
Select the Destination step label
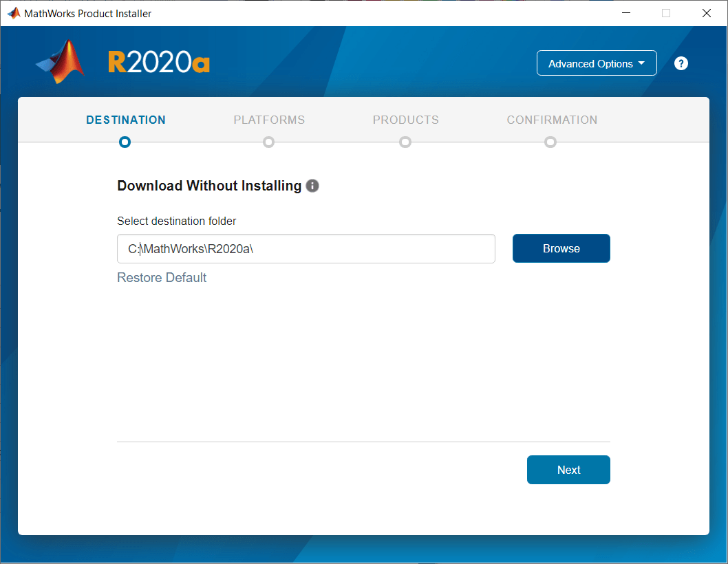125,120
